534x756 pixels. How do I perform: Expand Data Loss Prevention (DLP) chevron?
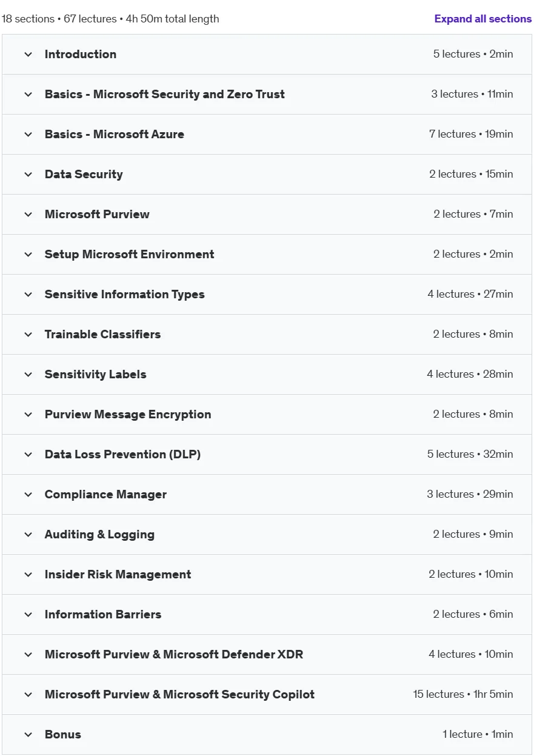pos(28,455)
